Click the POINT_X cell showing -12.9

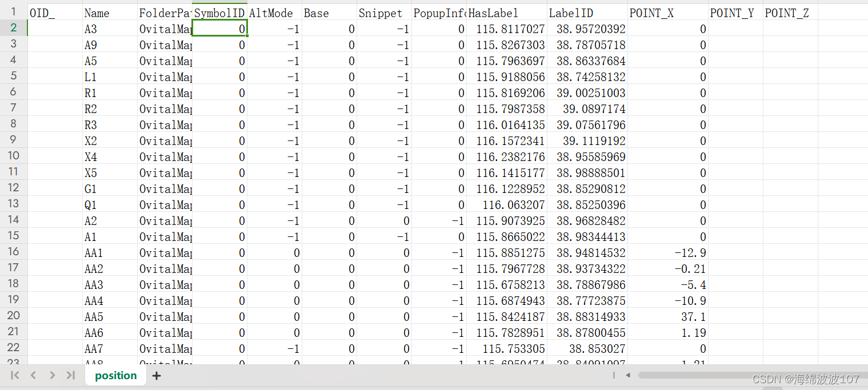coord(668,252)
